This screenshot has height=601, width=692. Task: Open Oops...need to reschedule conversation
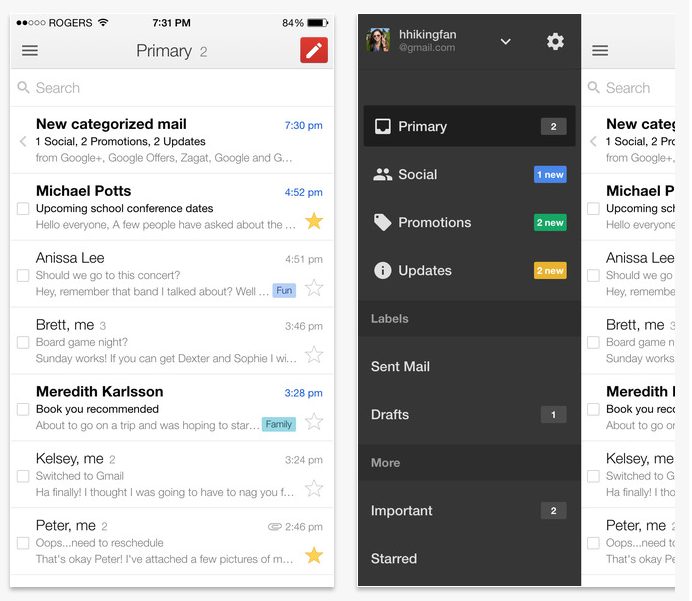[172, 541]
